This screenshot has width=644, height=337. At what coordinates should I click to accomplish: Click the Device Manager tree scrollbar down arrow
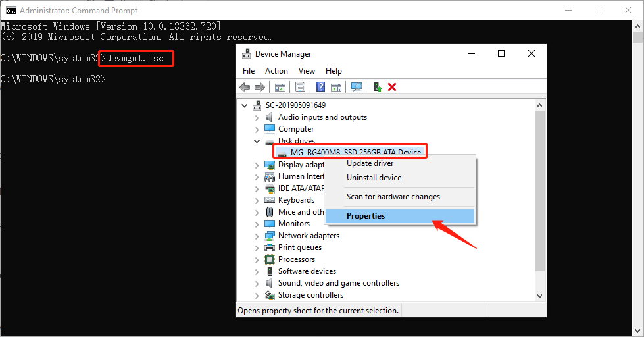tap(539, 296)
